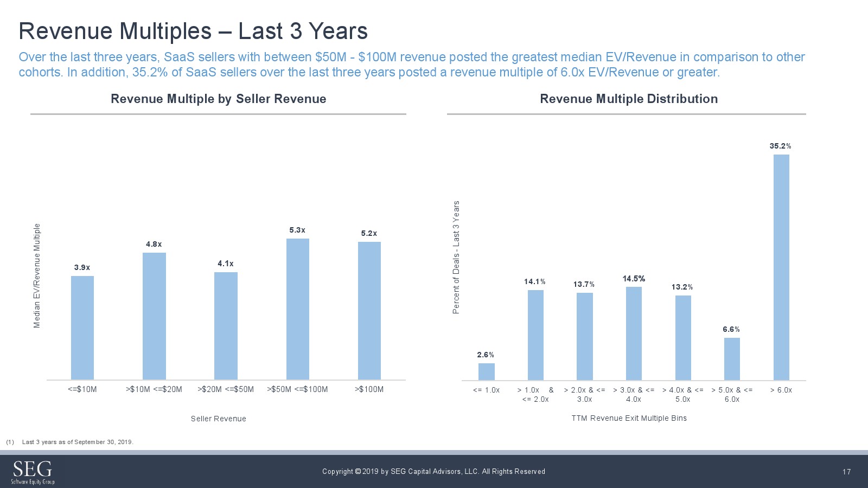Select the 4.8x bar in seller revenue chart
The image size is (868, 488).
click(154, 316)
